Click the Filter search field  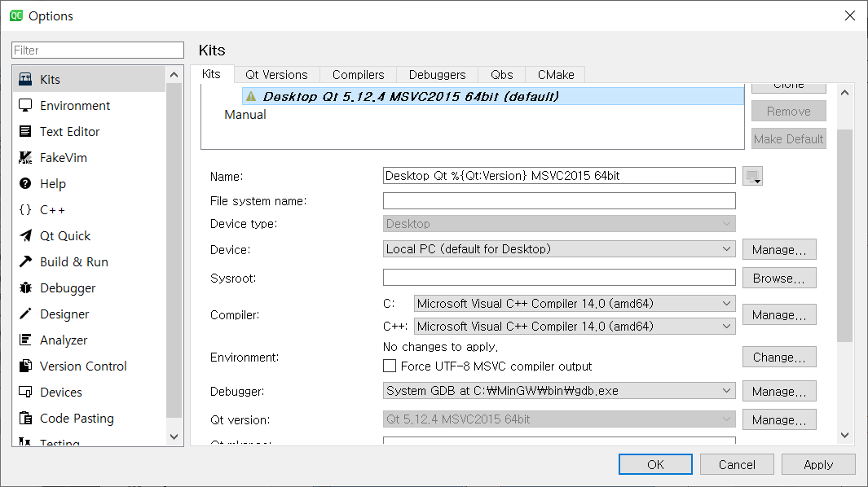tap(98, 50)
